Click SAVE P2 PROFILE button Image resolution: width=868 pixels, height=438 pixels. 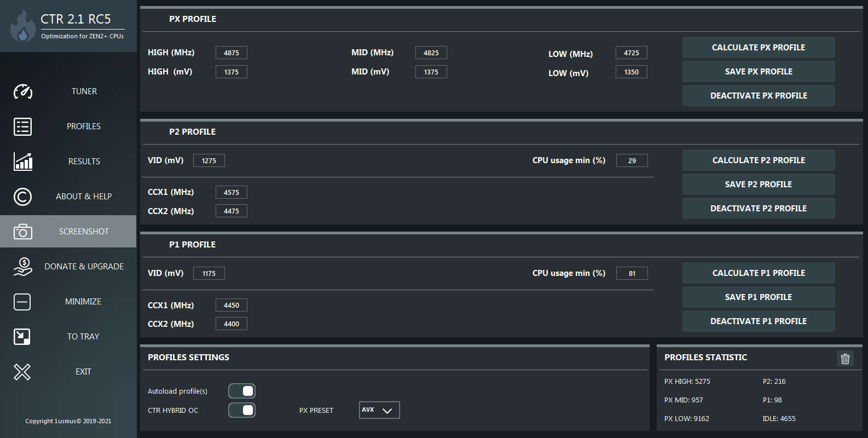759,185
